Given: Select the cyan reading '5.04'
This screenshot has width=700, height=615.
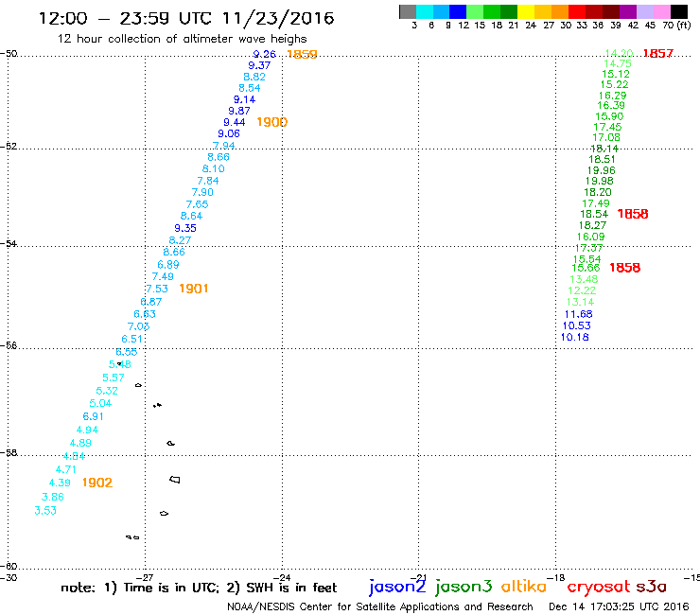Looking at the screenshot, I should point(100,403).
